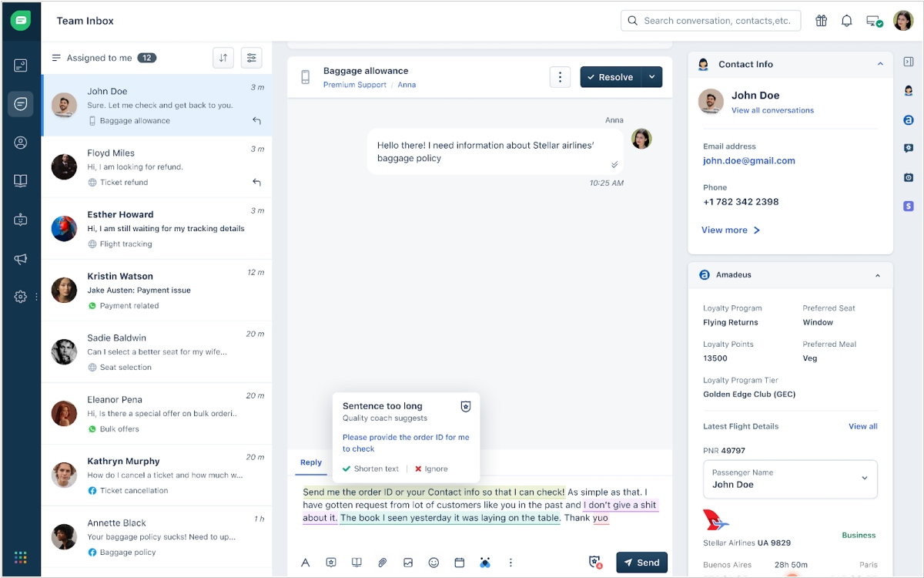Click the insert image icon in reply toolbar

pos(408,563)
